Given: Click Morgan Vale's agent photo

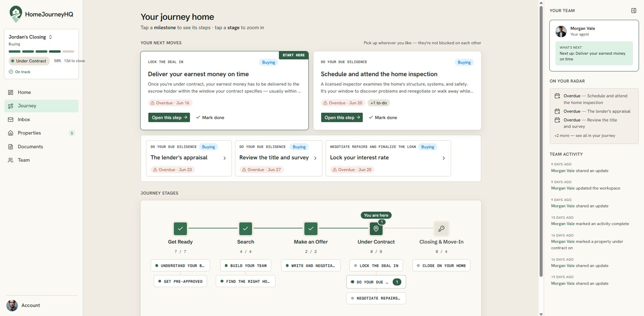Looking at the screenshot, I should (561, 31).
